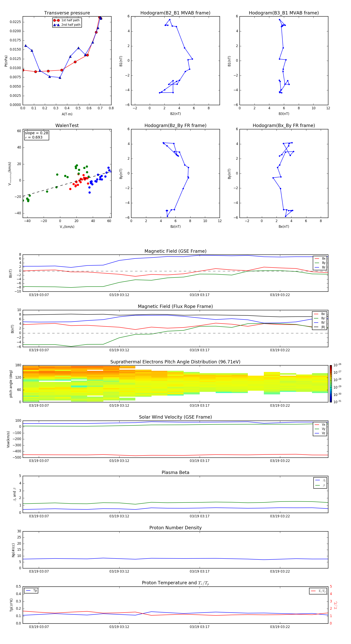Click the 'Bx(nT)' x-axis label
This screenshot has height=644, width=351.
284,227
